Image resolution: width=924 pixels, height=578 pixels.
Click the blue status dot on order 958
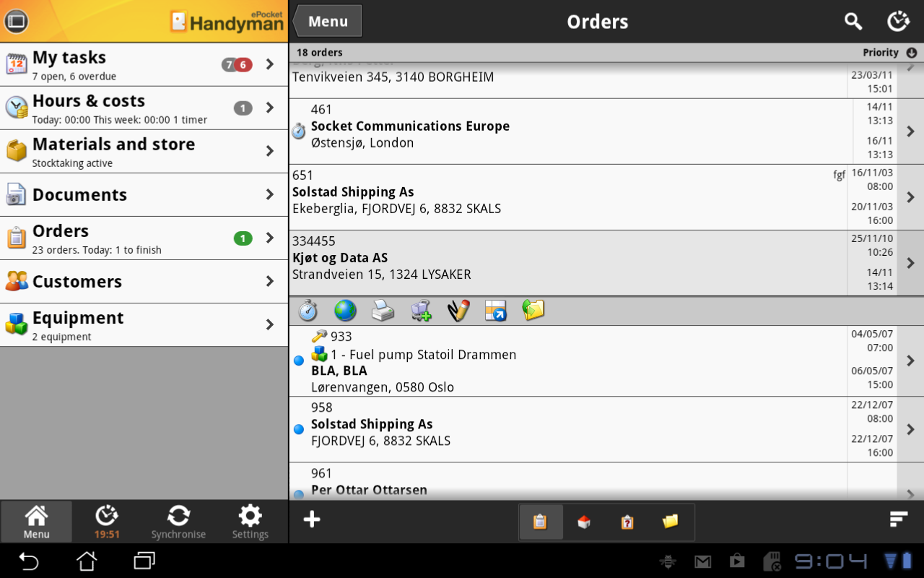point(299,429)
